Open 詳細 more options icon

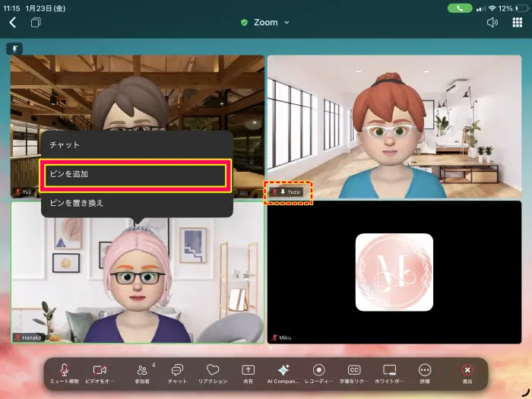(x=425, y=374)
